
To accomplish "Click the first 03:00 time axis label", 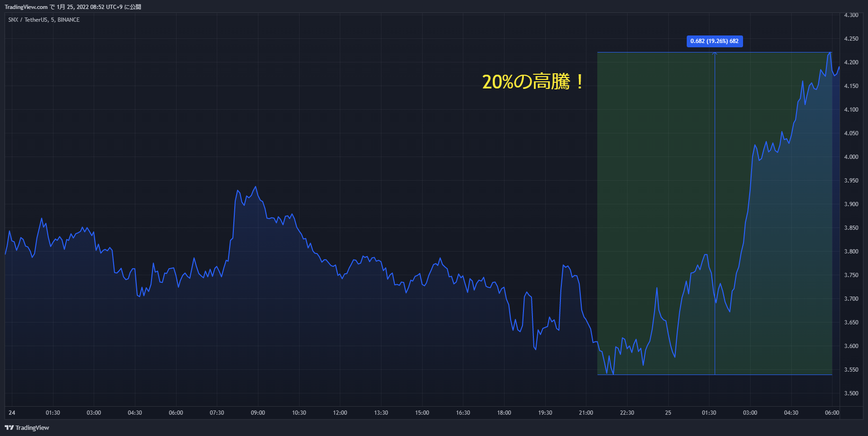I will click(x=94, y=413).
